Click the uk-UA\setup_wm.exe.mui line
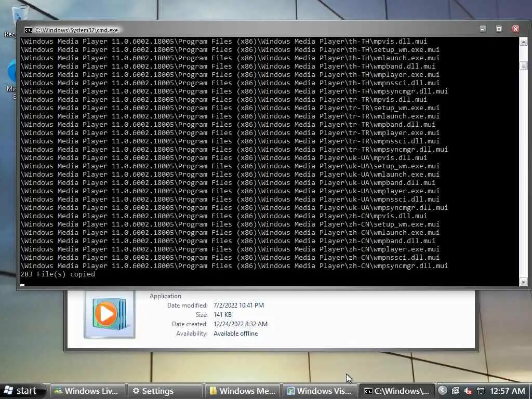 point(230,166)
